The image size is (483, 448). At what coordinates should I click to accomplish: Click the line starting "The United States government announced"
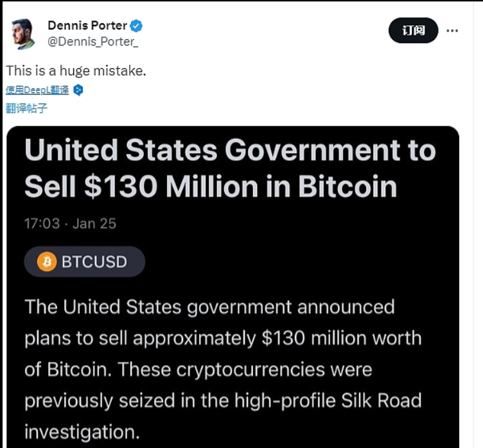click(x=209, y=307)
